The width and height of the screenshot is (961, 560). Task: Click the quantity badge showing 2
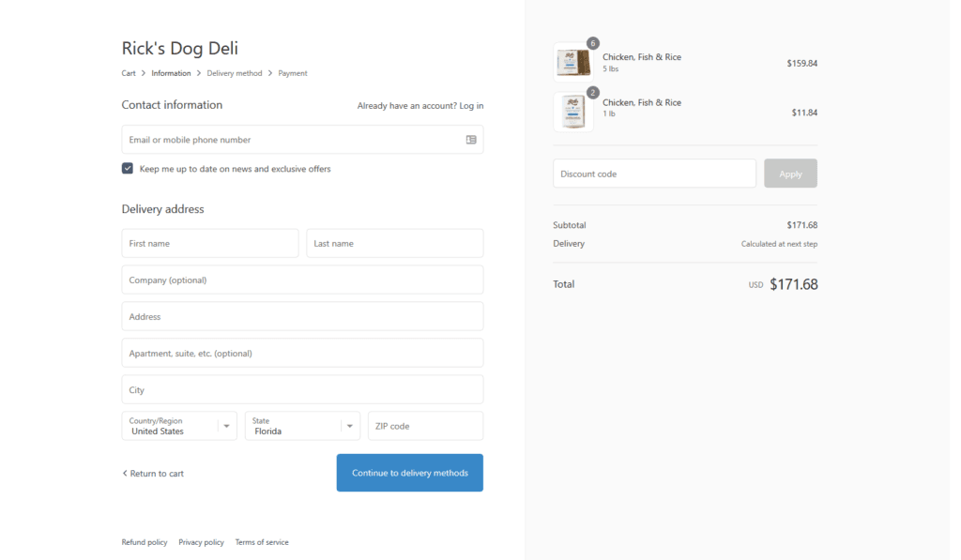[592, 92]
